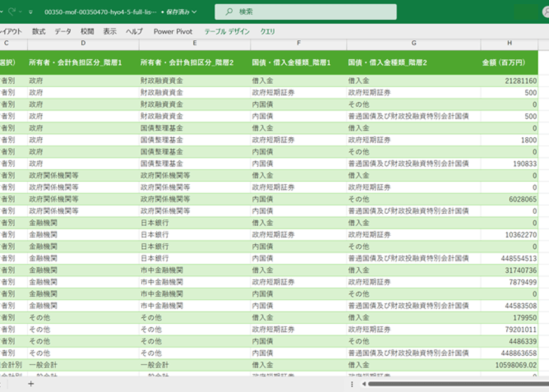The width and height of the screenshot is (549, 392).
Task: Select the amount cell 7879499
Action: 509,282
